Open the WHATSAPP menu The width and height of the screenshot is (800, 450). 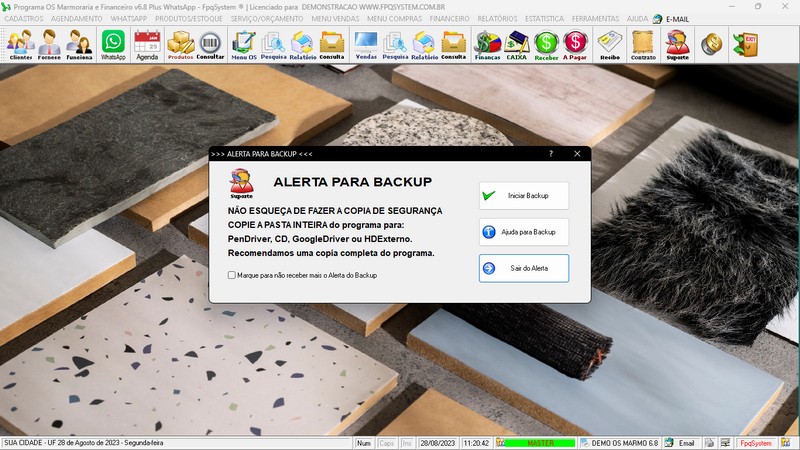click(x=129, y=19)
